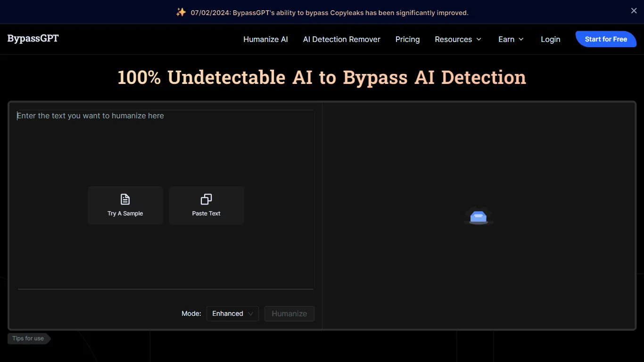Image resolution: width=644 pixels, height=362 pixels.
Task: Open the Mode Enhanced dropdown
Action: tap(232, 313)
